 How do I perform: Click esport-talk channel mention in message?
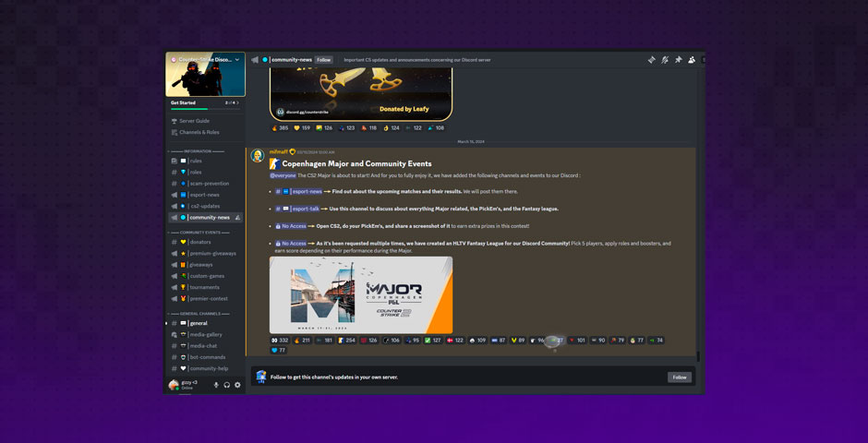pyautogui.click(x=298, y=210)
